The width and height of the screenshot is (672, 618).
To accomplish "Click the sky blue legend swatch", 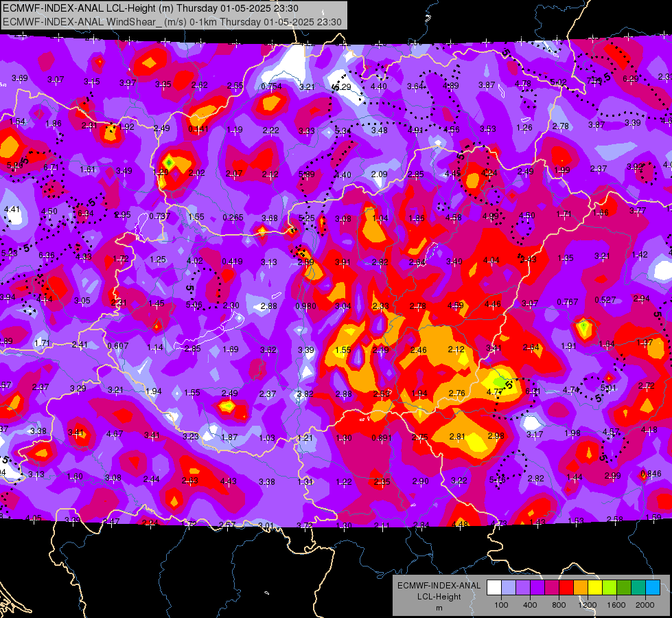I will (653, 588).
